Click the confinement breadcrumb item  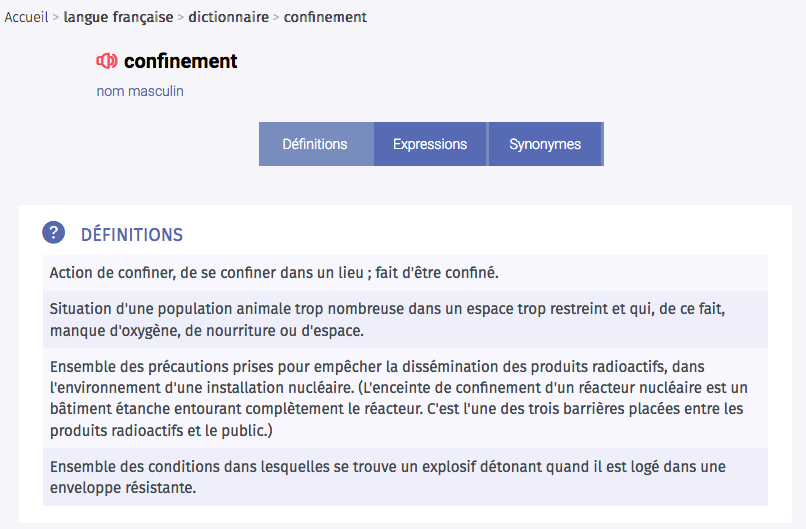(x=325, y=17)
